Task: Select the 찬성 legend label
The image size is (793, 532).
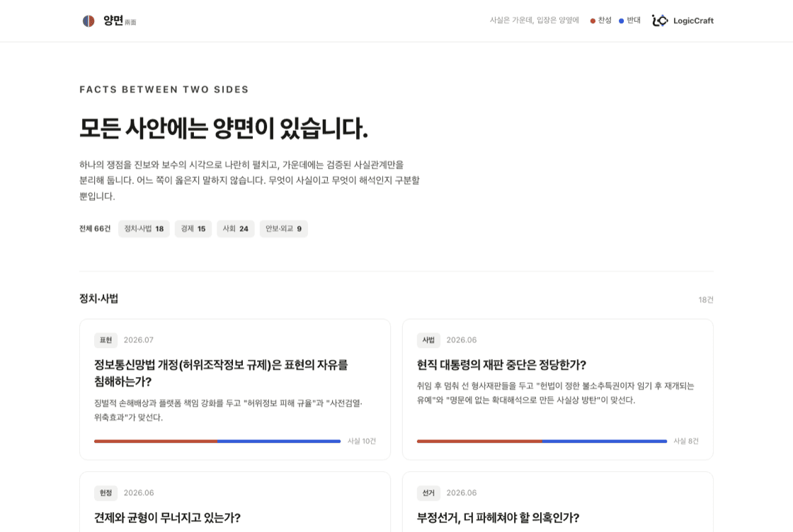Action: click(x=605, y=21)
